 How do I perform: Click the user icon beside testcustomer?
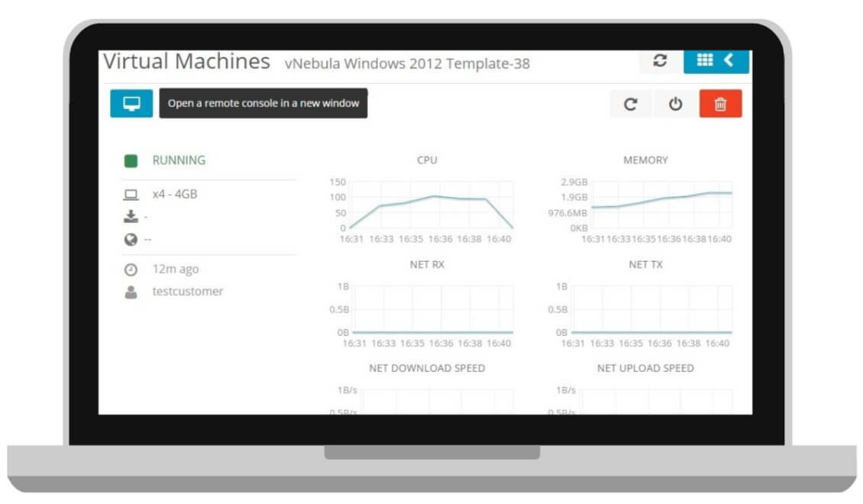pos(131,292)
